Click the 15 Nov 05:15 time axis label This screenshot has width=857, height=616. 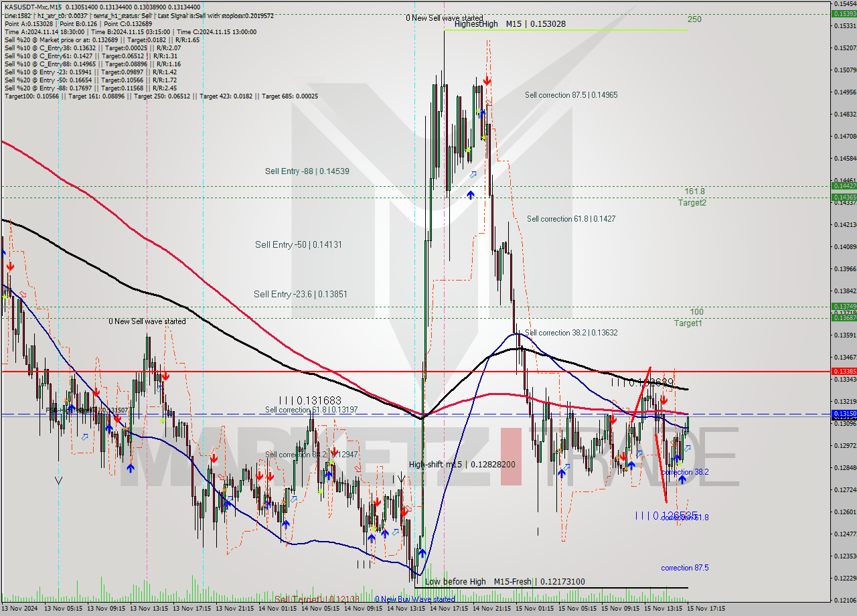click(x=578, y=609)
